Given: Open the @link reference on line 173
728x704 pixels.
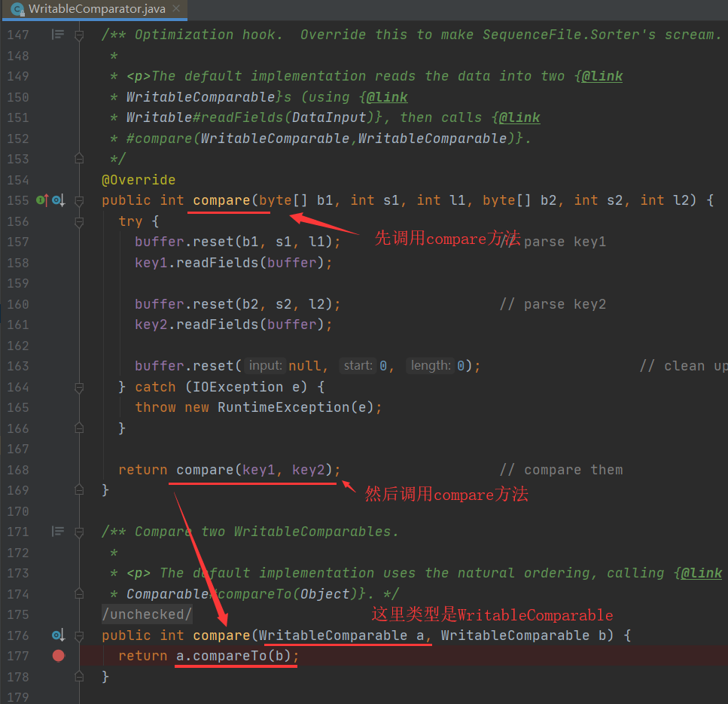Looking at the screenshot, I should click(702, 573).
